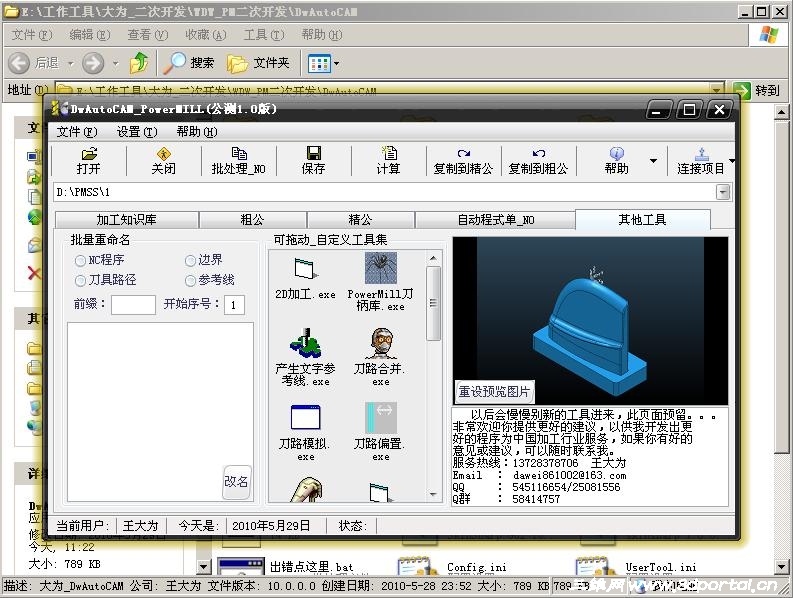The image size is (793, 598).
Task: Switch to the 加工知识库 tab
Action: tap(126, 220)
